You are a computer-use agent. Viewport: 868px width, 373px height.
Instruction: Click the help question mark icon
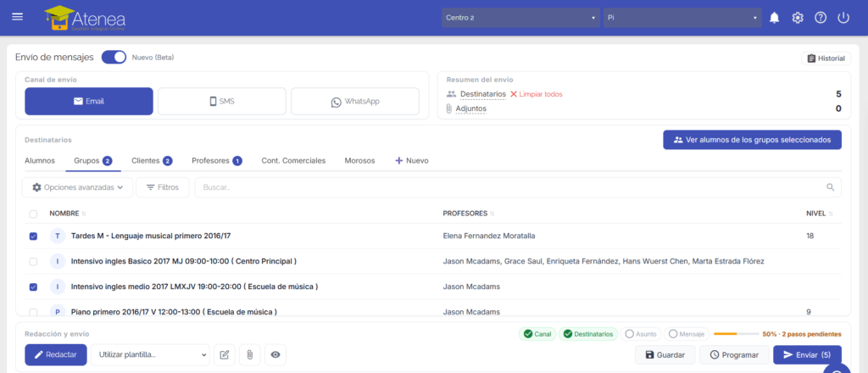pyautogui.click(x=821, y=18)
